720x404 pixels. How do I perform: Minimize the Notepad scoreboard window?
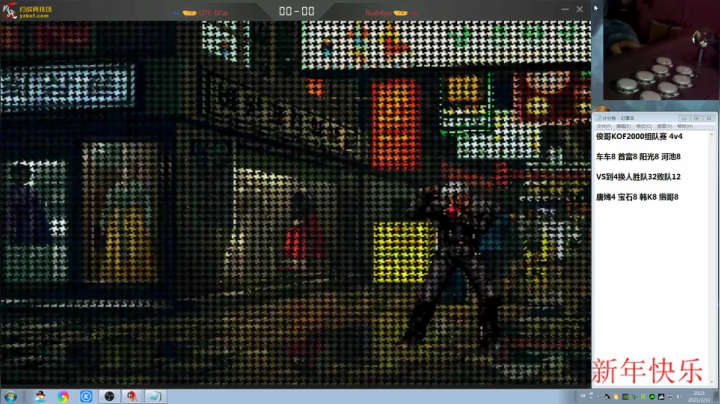[684, 118]
